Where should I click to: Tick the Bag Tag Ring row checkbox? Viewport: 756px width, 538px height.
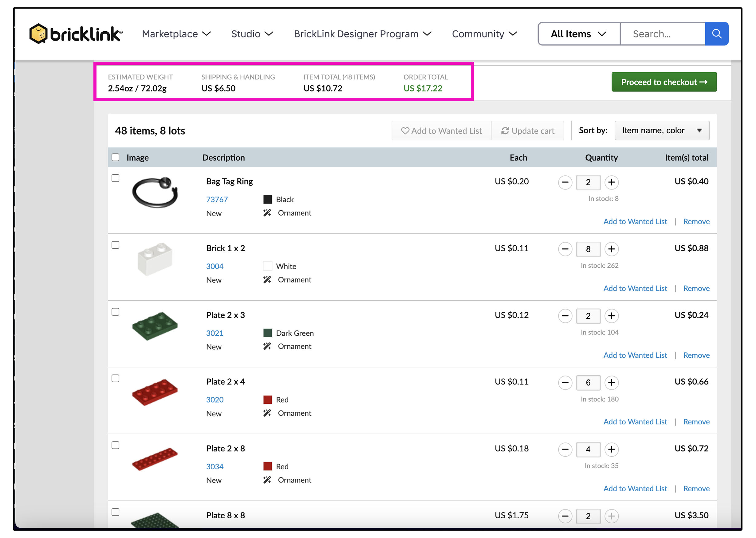115,178
